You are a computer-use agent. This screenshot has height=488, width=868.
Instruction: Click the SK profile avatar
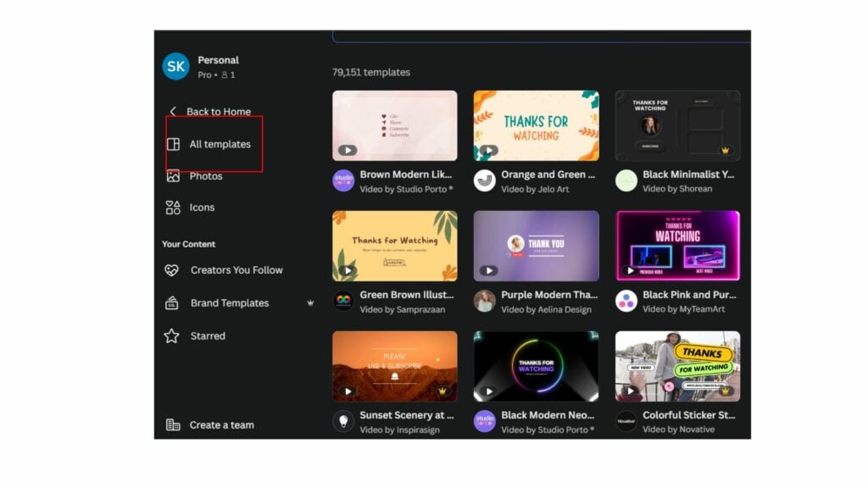tap(175, 67)
